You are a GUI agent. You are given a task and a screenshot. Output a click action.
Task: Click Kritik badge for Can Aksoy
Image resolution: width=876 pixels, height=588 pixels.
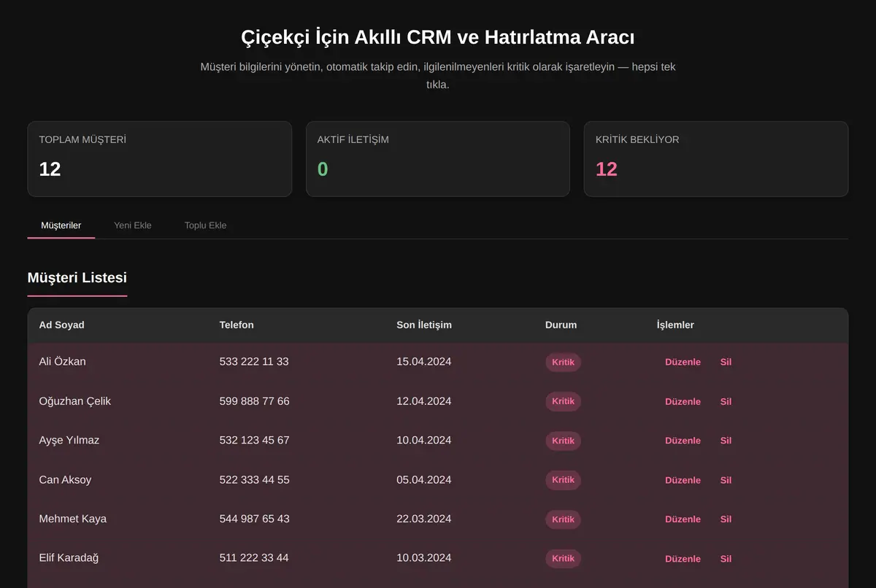563,480
